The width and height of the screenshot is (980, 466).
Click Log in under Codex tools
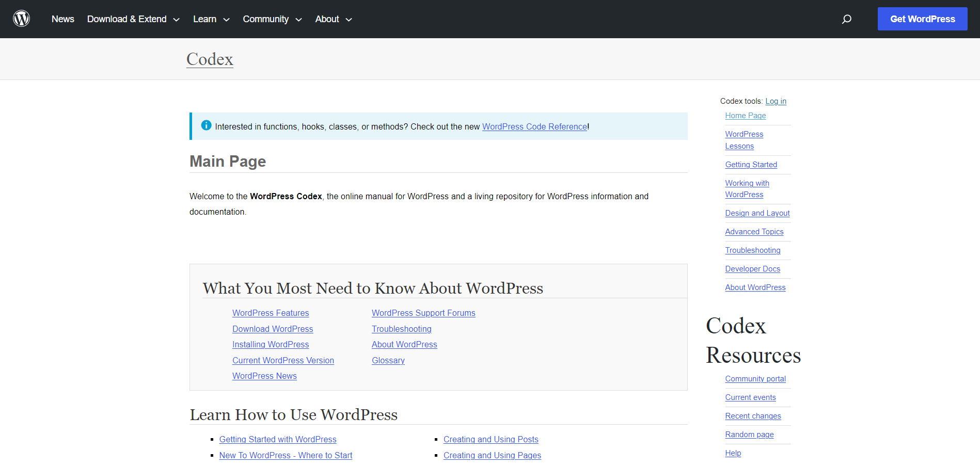click(x=776, y=101)
